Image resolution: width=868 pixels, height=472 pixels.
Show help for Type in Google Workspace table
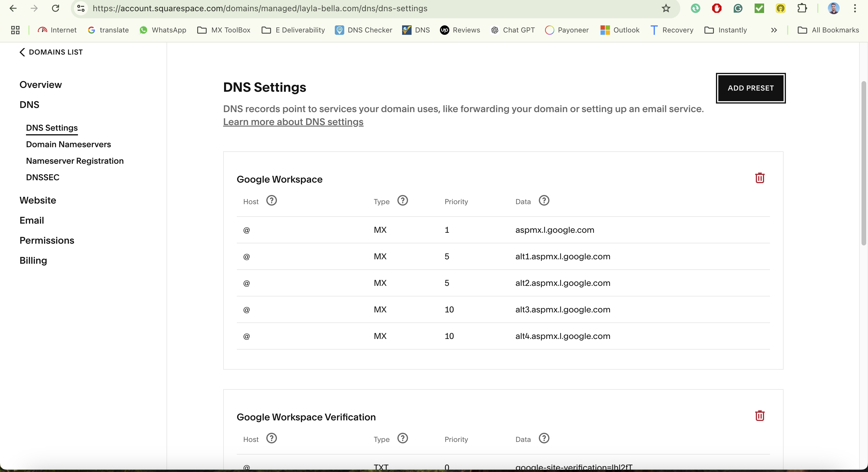click(402, 201)
